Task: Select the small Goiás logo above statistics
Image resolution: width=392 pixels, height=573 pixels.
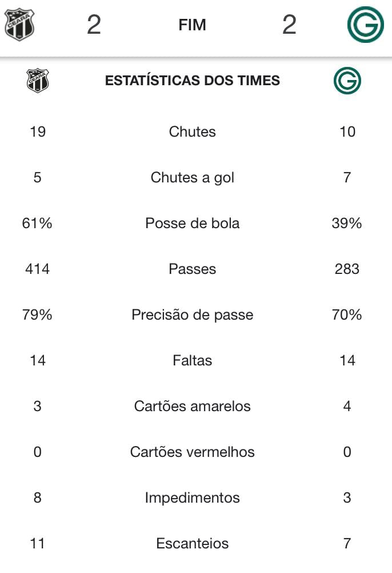Action: (347, 81)
